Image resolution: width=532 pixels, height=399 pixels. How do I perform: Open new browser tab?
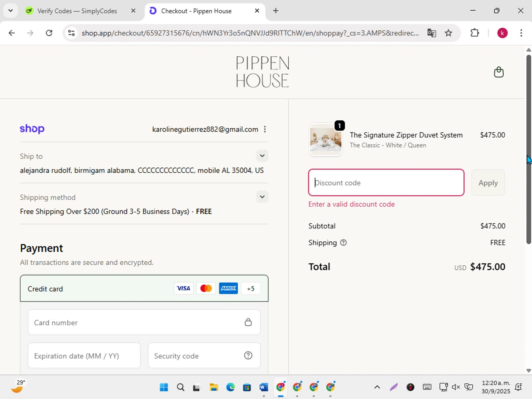pos(276,11)
